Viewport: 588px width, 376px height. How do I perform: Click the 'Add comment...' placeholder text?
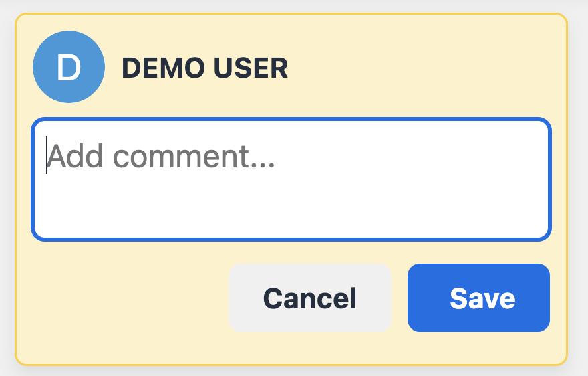click(161, 157)
